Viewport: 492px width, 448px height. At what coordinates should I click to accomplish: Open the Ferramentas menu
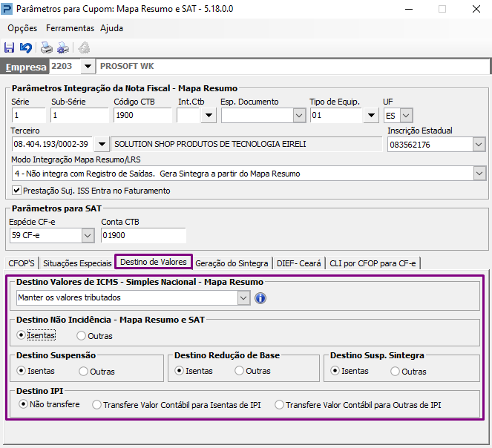pyautogui.click(x=70, y=28)
